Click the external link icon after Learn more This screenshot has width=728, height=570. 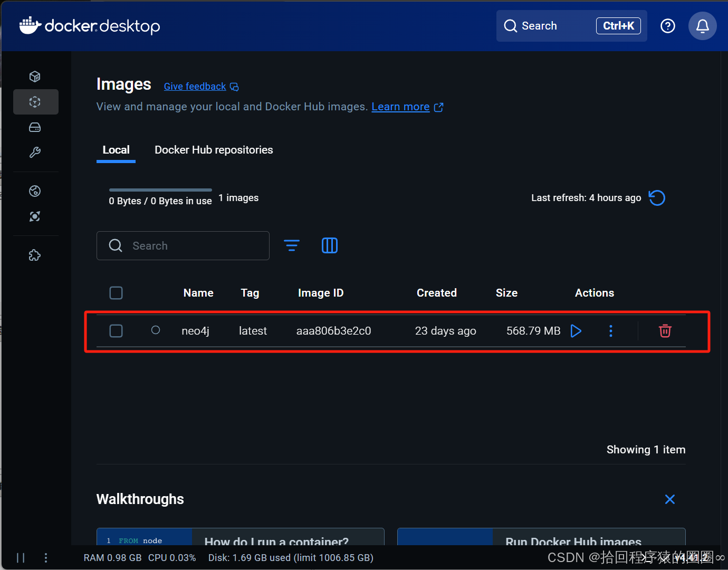click(438, 107)
